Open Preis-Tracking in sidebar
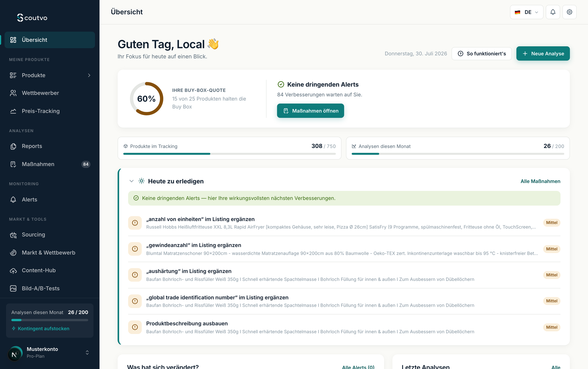 50,111
